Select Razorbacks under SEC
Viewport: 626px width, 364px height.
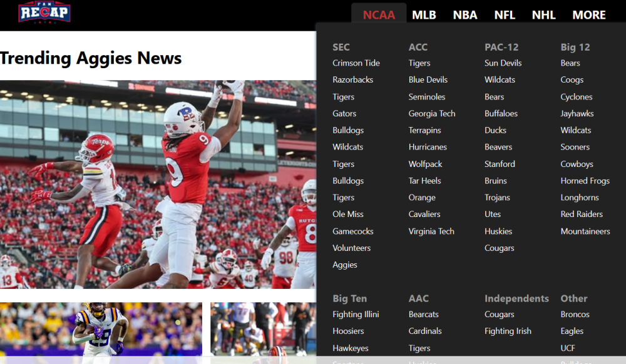point(352,80)
